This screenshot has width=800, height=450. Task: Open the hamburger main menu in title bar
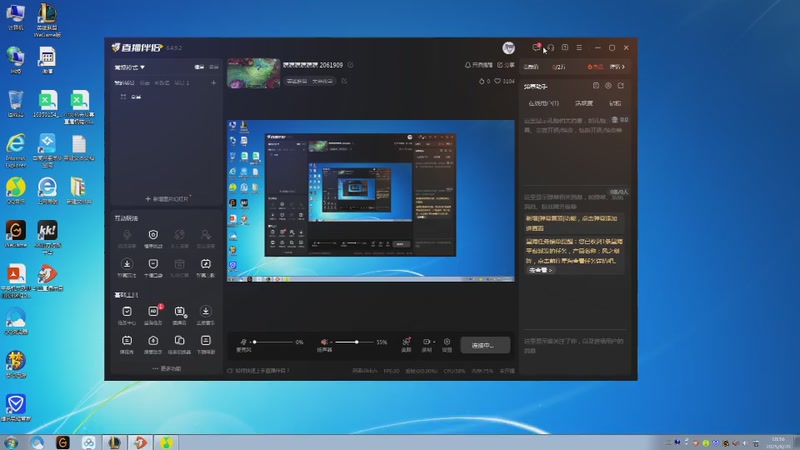pyautogui.click(x=579, y=47)
